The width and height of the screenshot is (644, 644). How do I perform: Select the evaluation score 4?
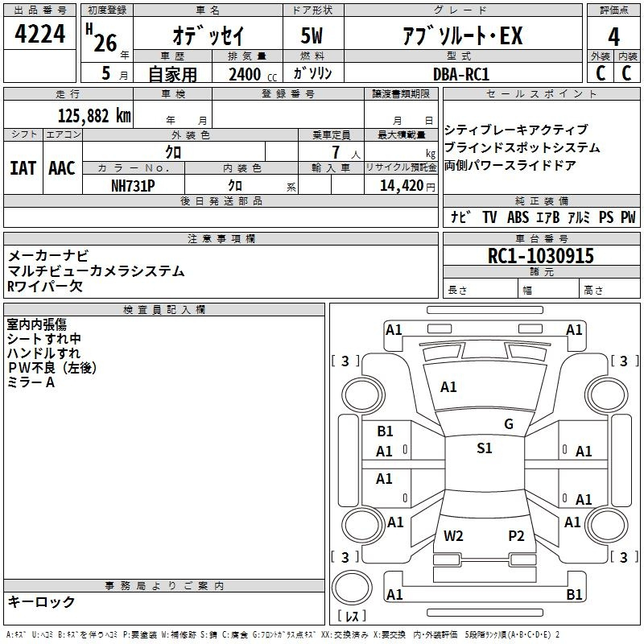click(x=613, y=37)
